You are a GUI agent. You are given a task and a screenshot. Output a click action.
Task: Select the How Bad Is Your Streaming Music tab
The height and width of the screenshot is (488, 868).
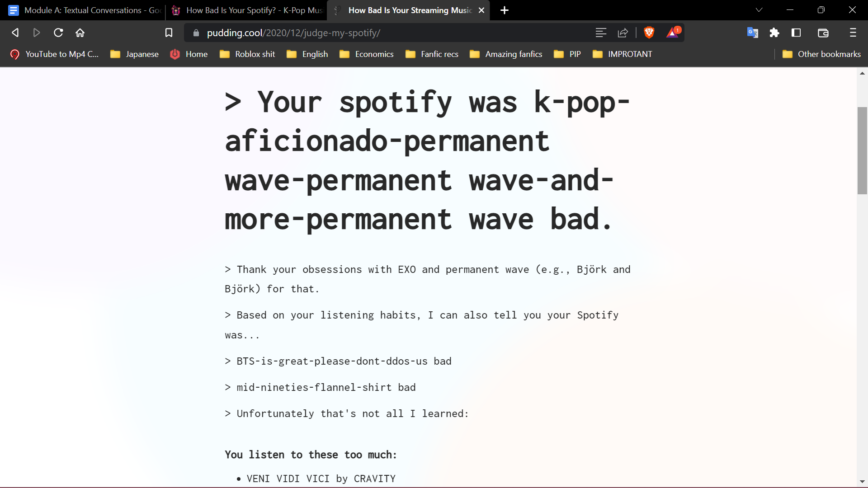coord(409,10)
